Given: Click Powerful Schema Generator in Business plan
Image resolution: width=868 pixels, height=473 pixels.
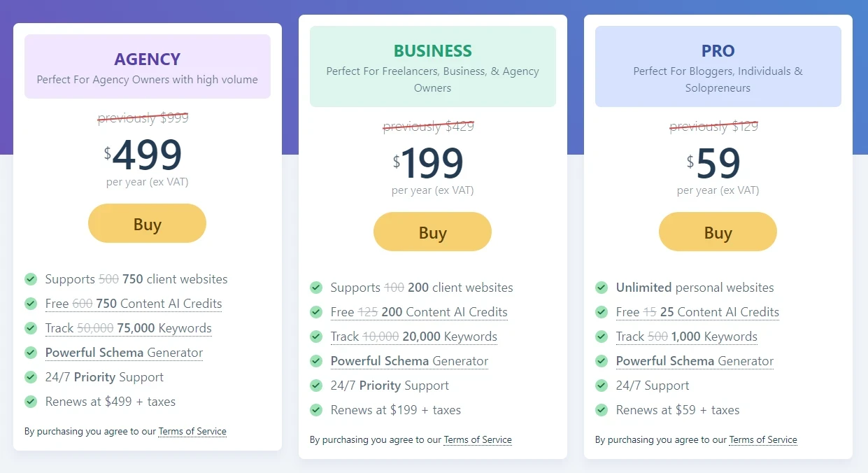Looking at the screenshot, I should pyautogui.click(x=409, y=361).
